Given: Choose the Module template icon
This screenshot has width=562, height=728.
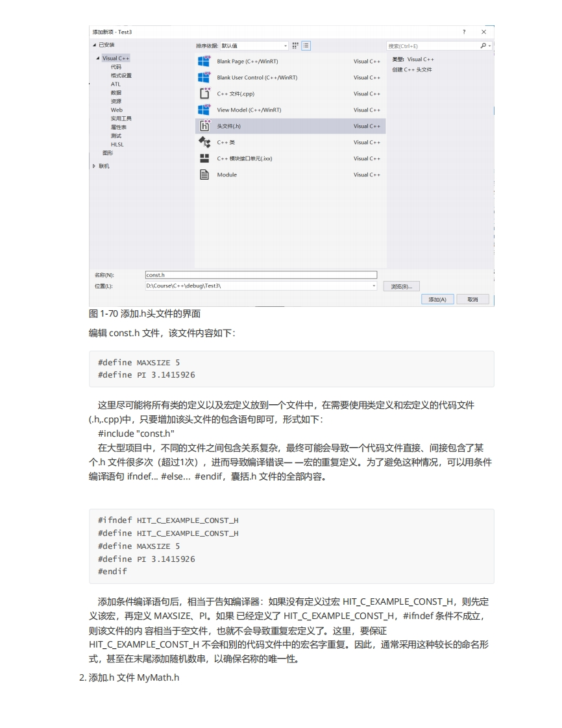Looking at the screenshot, I should point(204,175).
